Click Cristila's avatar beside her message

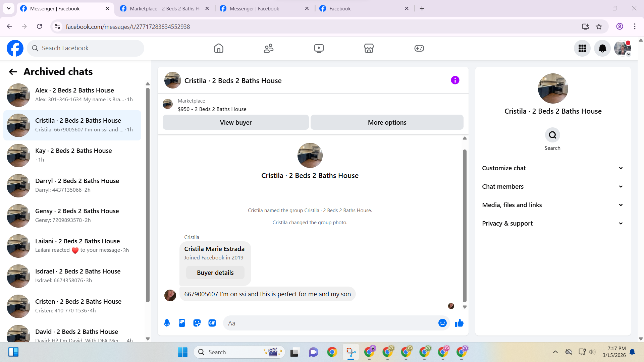[x=170, y=295]
